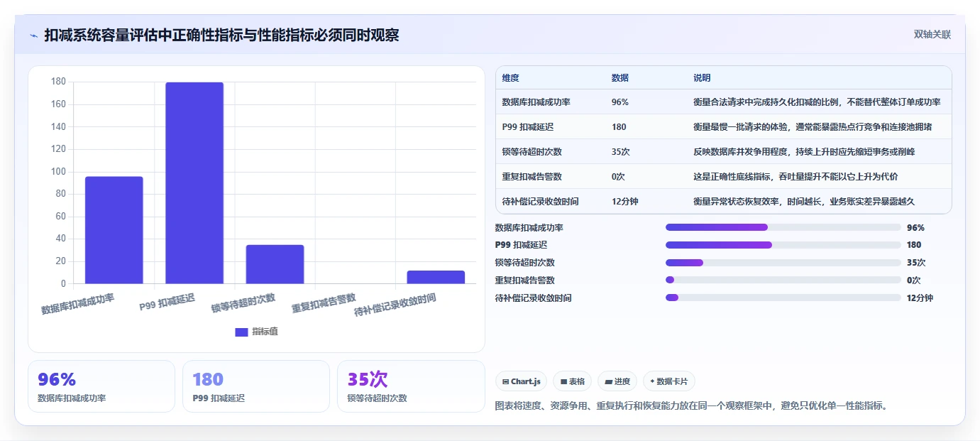Click the 数据库扣减成功率 progress bar
980x441 pixels.
pos(783,227)
